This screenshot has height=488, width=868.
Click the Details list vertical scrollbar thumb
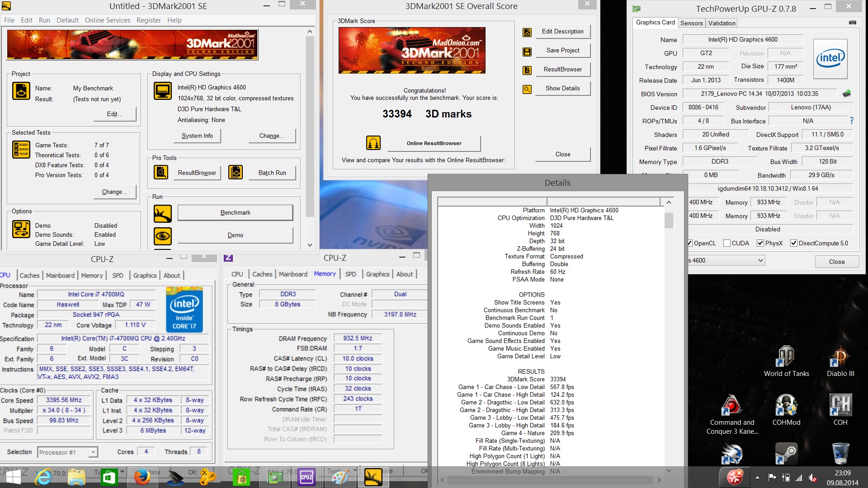coord(669,221)
